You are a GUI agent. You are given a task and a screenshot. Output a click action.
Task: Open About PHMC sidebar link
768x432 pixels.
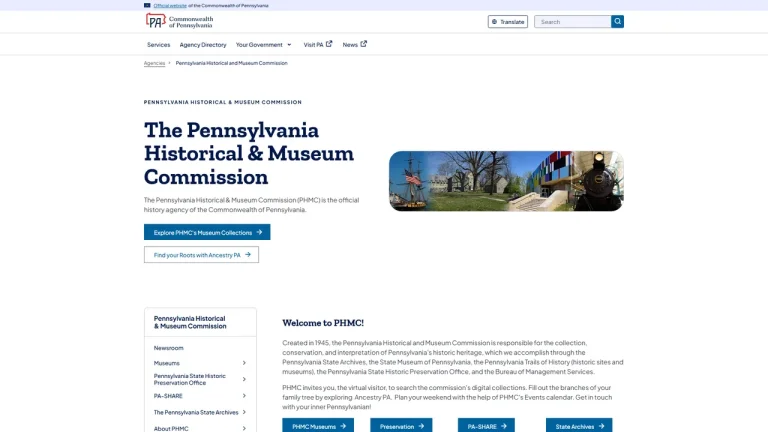tap(171, 429)
